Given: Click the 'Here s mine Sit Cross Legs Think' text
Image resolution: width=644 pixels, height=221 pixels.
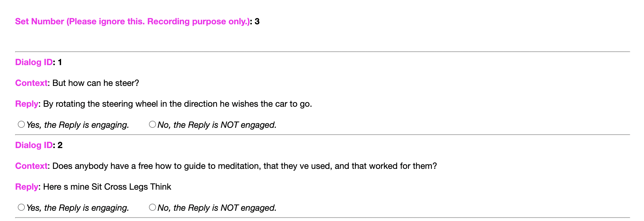Looking at the screenshot, I should click(107, 187).
